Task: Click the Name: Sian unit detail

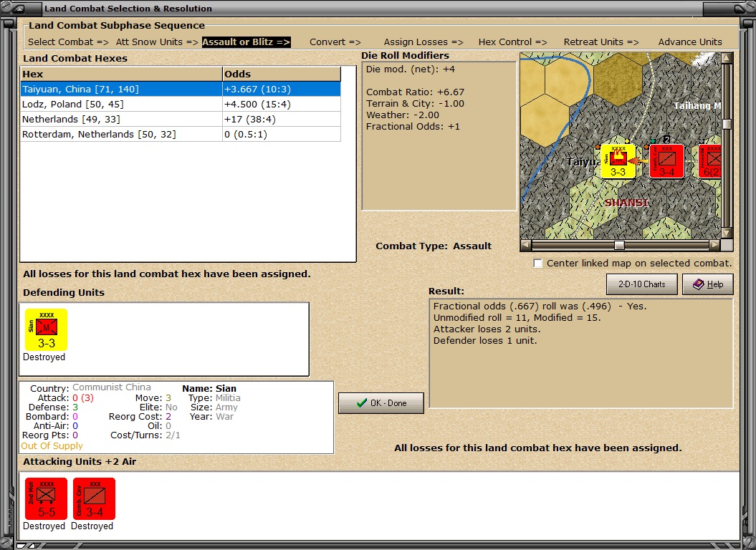Action: click(209, 389)
